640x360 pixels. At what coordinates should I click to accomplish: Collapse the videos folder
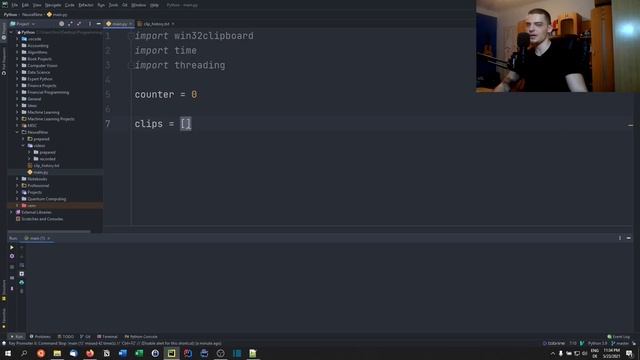tap(23, 146)
